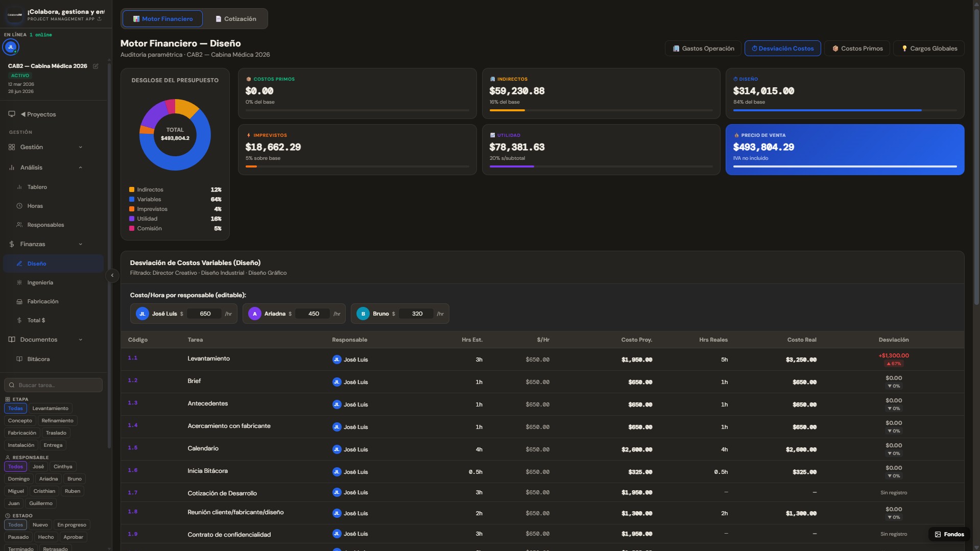Viewport: 980px width, 551px height.
Task: Open Bitácora from the sidebar
Action: point(38,360)
